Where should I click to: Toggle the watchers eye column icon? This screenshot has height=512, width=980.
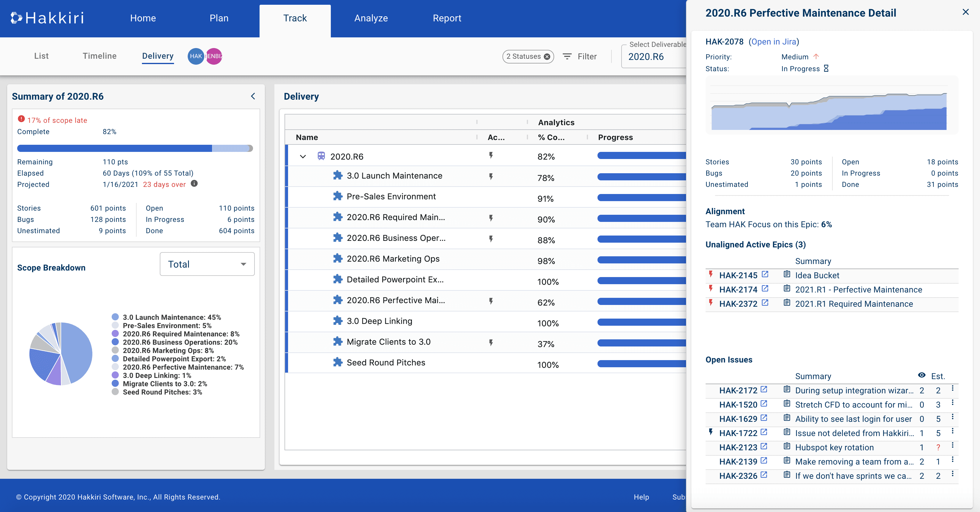[921, 376]
